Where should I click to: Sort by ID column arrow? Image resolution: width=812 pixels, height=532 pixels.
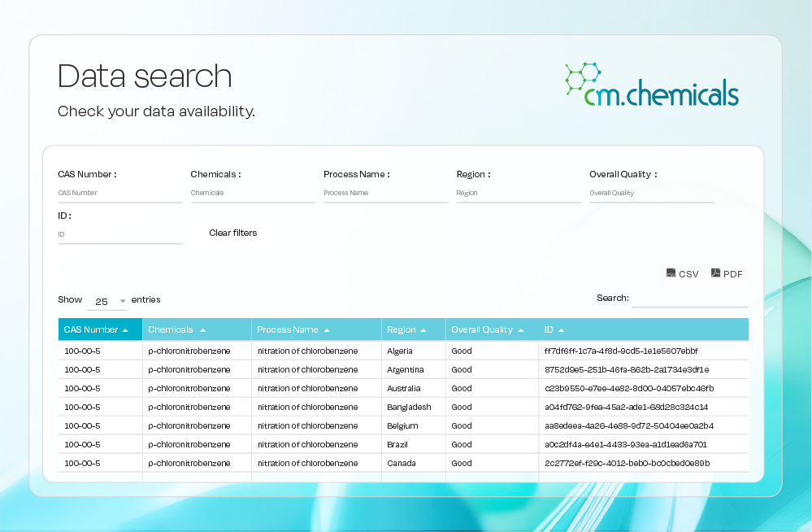point(561,330)
